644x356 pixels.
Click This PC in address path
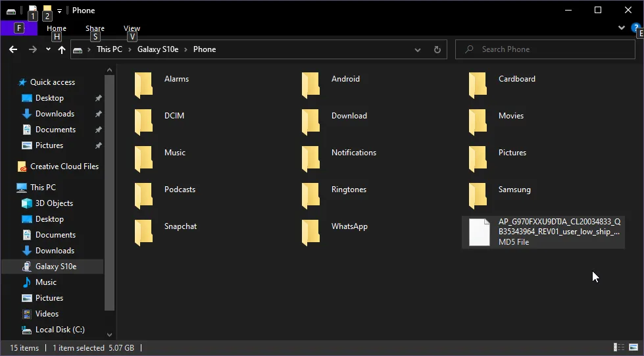(x=109, y=49)
